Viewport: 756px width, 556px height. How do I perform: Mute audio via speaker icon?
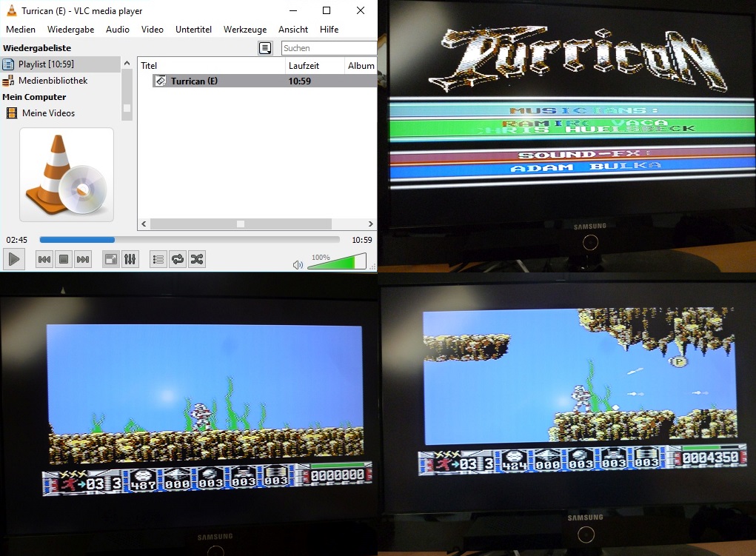coord(298,265)
